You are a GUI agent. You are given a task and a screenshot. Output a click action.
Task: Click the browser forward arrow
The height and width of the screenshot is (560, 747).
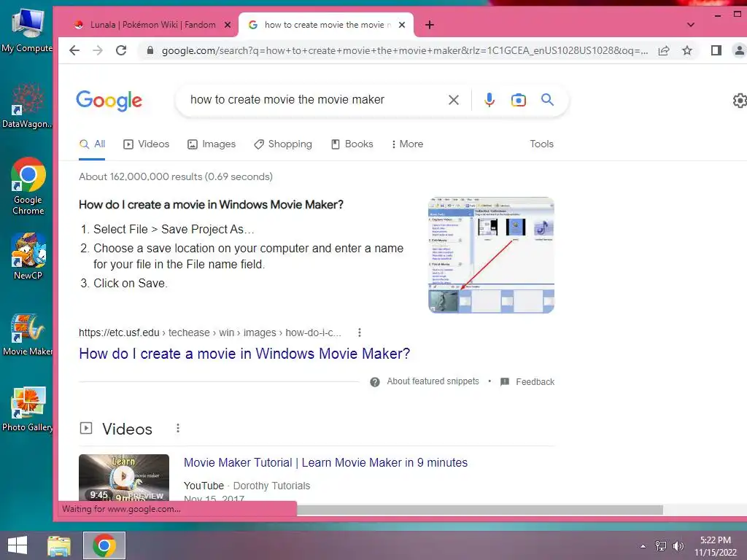click(98, 50)
